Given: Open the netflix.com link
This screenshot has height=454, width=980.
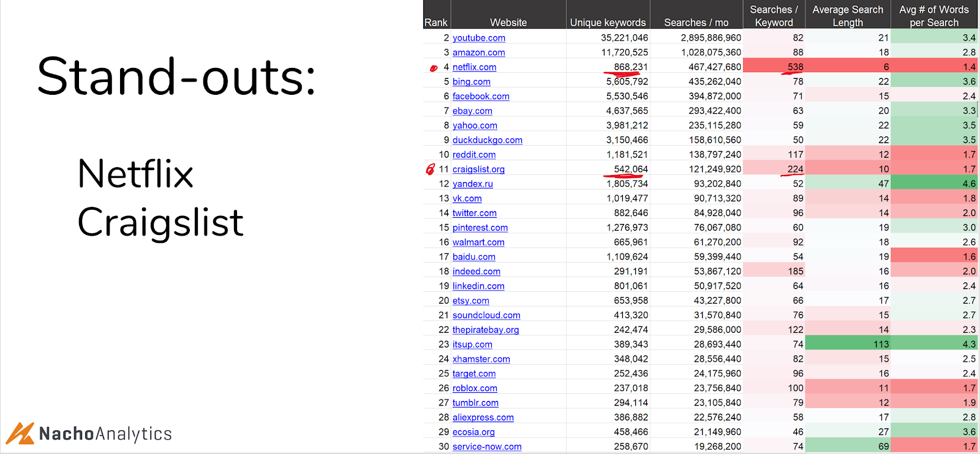Looking at the screenshot, I should (x=475, y=67).
